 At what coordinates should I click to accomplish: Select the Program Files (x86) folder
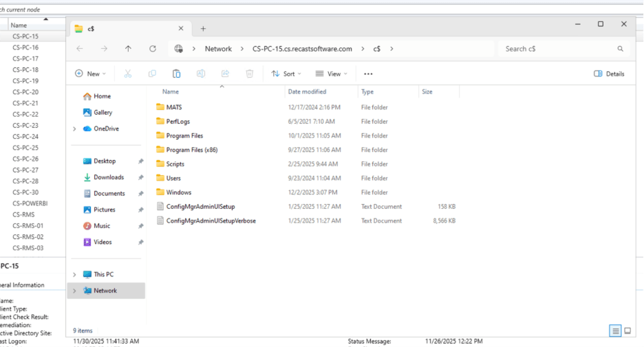click(x=191, y=150)
